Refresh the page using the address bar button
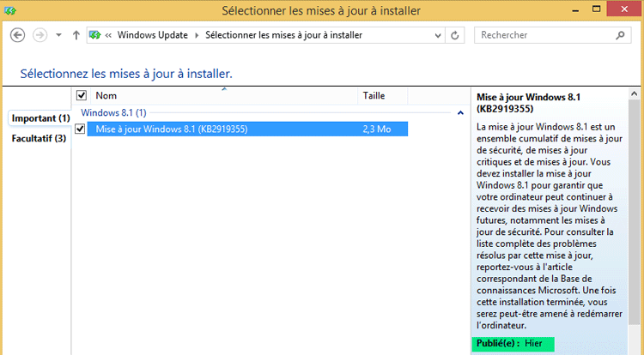Screen dimensions: 644x355 pos(456,35)
